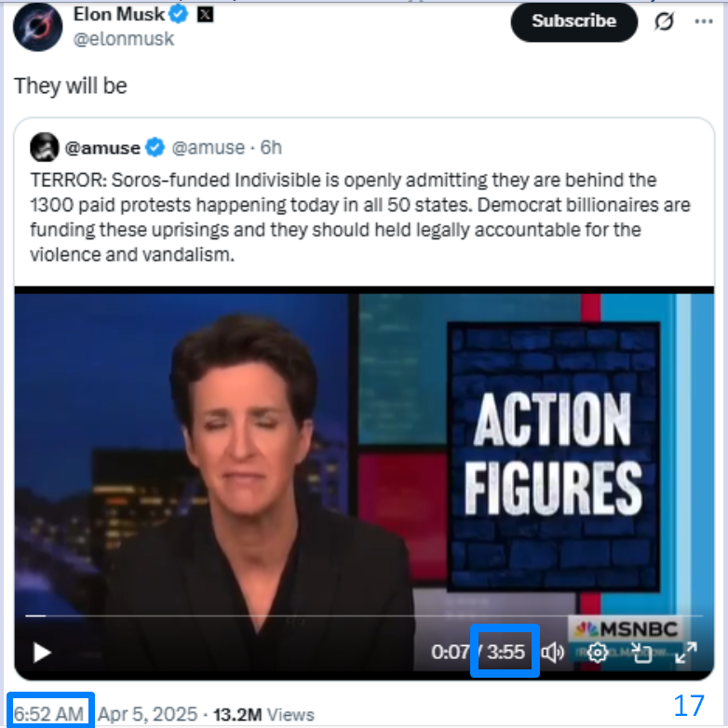
Task: Seek along the video progress bar
Action: point(364,615)
